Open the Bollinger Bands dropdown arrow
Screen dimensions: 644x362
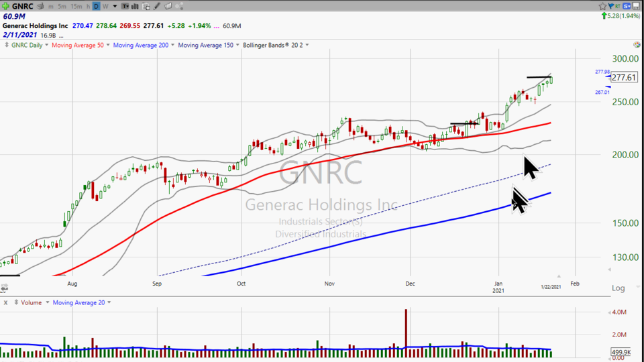tap(307, 45)
